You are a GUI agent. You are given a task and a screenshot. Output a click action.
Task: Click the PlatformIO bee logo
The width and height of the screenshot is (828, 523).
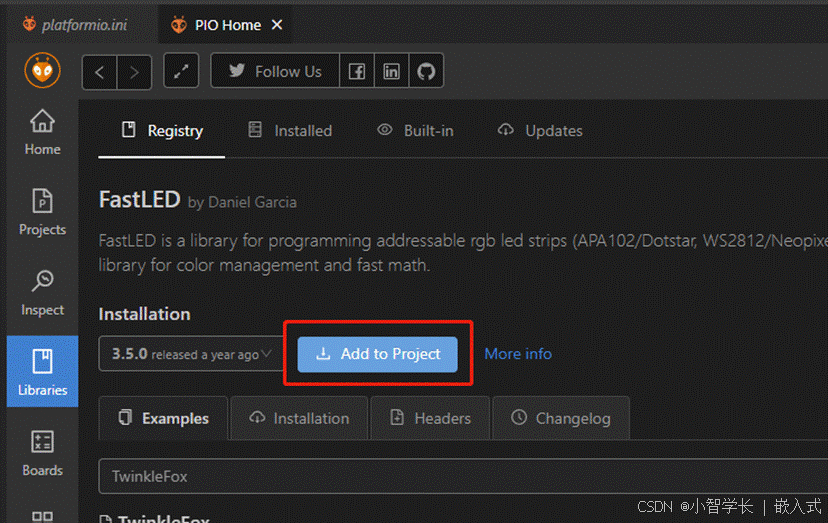(42, 70)
